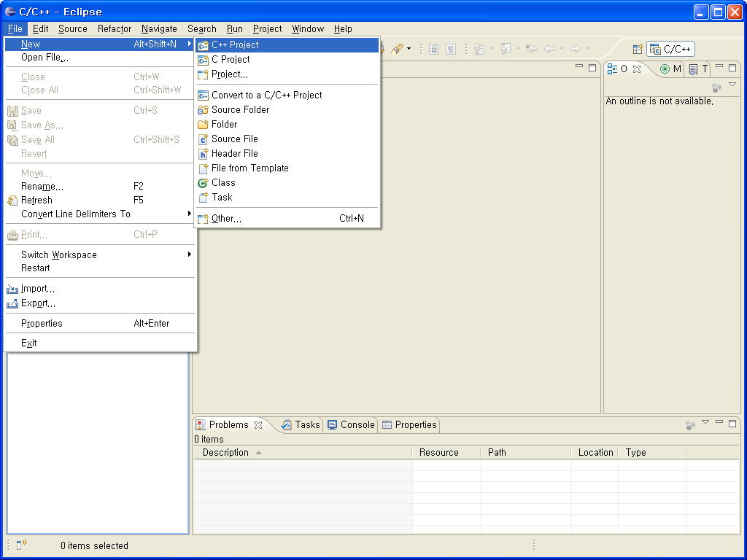Close the Outline view tab with its X

[637, 69]
